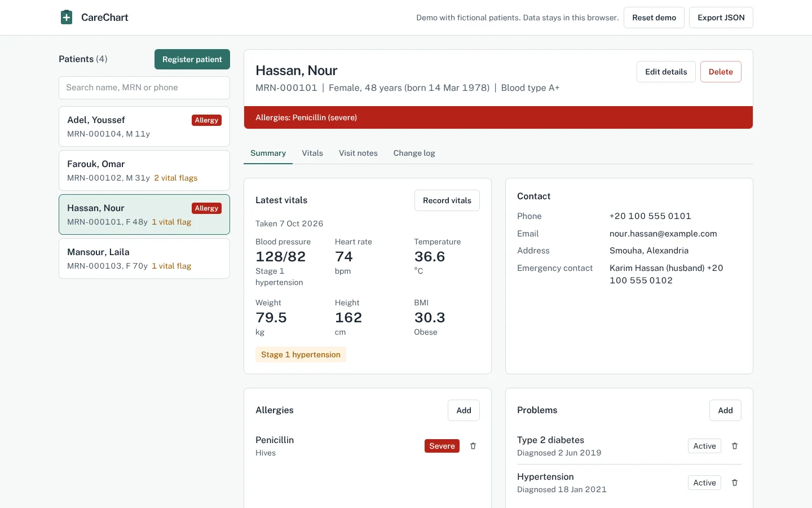This screenshot has width=812, height=508.
Task: Select patient Adel, Youssef
Action: tap(144, 126)
